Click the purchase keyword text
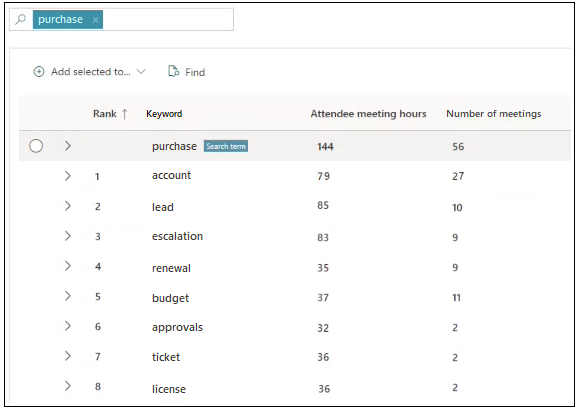Screen dimensions: 580x411 (x=174, y=146)
